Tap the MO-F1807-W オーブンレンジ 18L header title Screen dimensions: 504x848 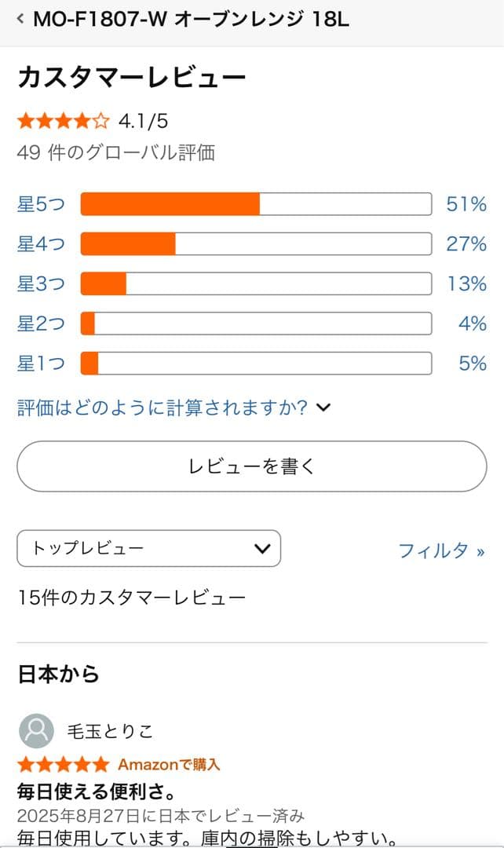tap(191, 20)
